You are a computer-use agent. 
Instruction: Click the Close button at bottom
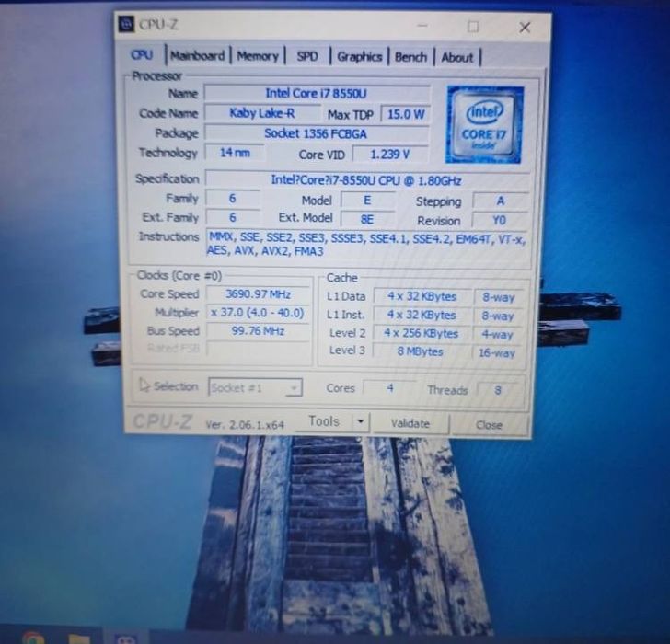489,425
